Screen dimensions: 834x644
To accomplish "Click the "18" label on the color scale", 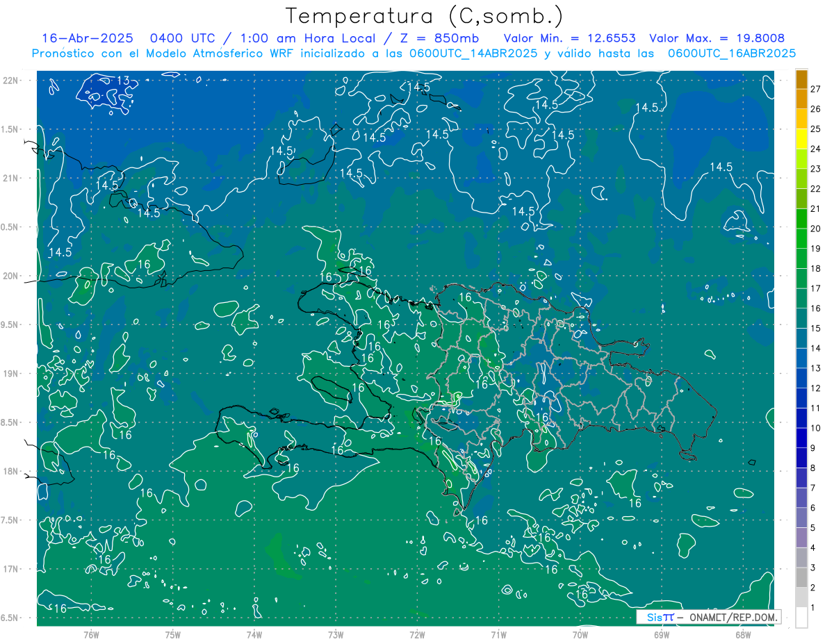I will point(816,268).
